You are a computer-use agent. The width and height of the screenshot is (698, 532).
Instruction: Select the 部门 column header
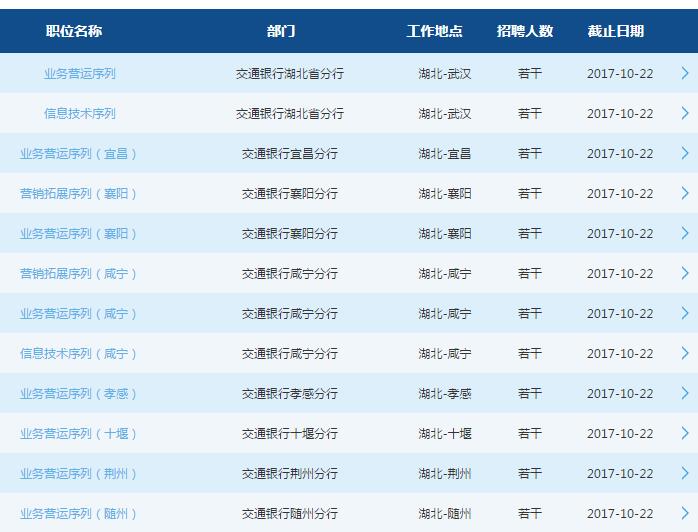pyautogui.click(x=281, y=31)
